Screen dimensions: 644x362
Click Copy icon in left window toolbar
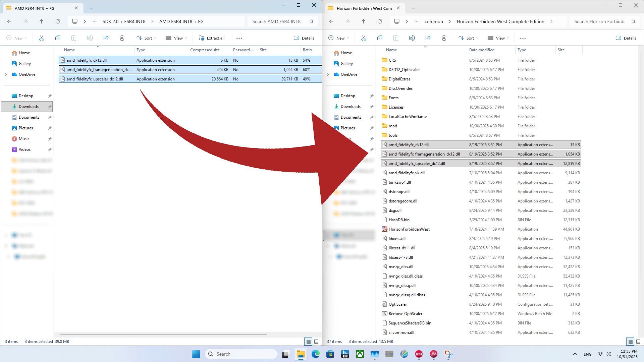58,38
